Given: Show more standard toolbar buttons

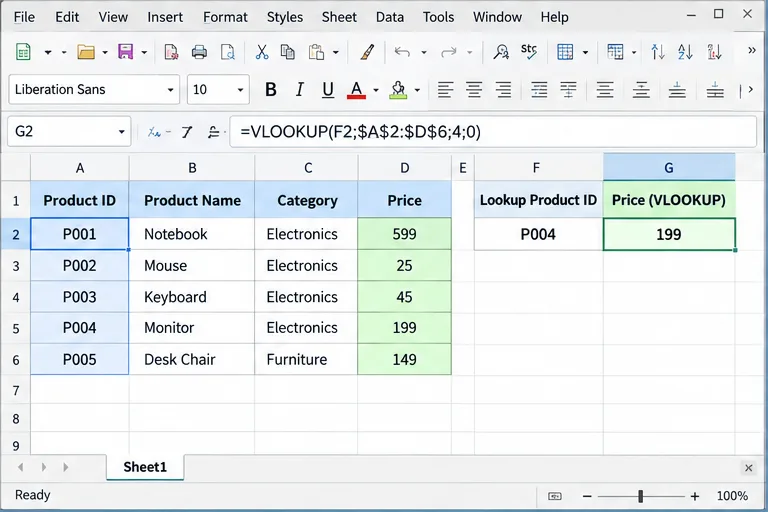Looking at the screenshot, I should (x=751, y=50).
